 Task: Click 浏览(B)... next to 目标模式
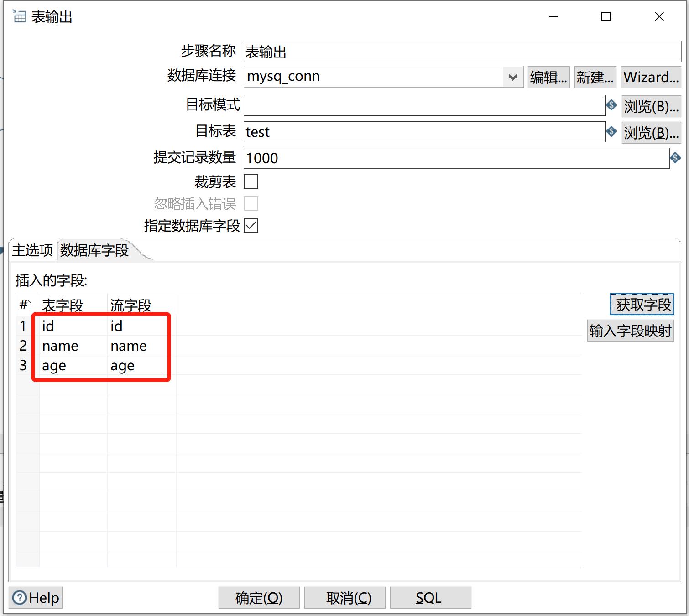click(x=652, y=106)
